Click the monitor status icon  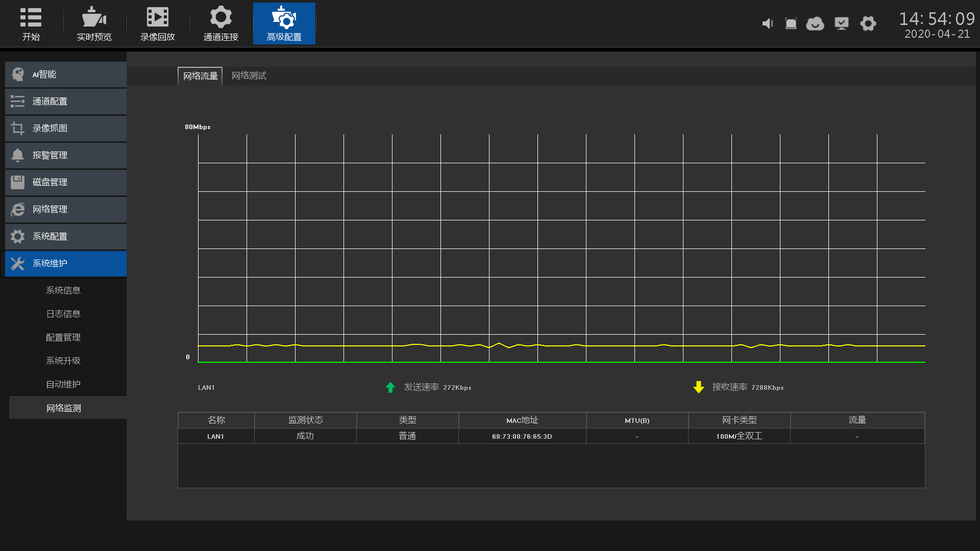tap(841, 23)
